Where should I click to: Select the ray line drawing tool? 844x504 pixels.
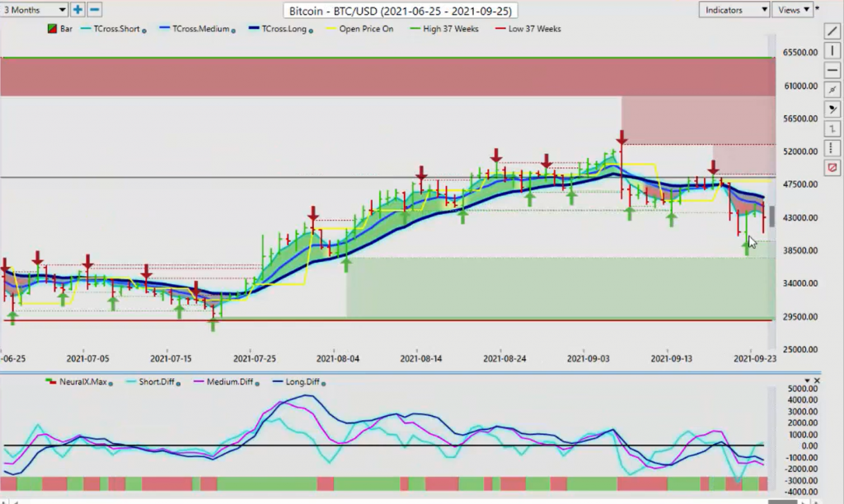832,110
